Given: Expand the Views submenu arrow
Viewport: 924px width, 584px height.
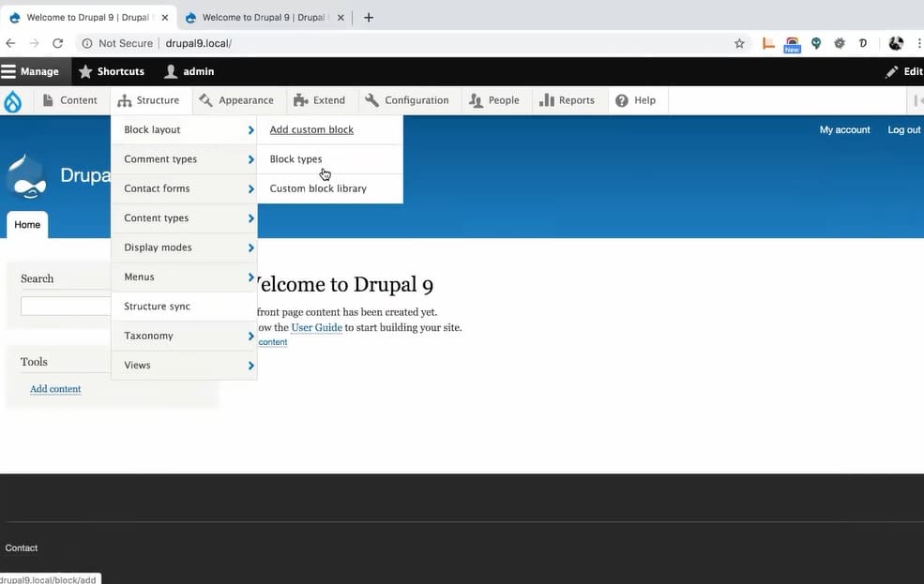Looking at the screenshot, I should click(250, 366).
